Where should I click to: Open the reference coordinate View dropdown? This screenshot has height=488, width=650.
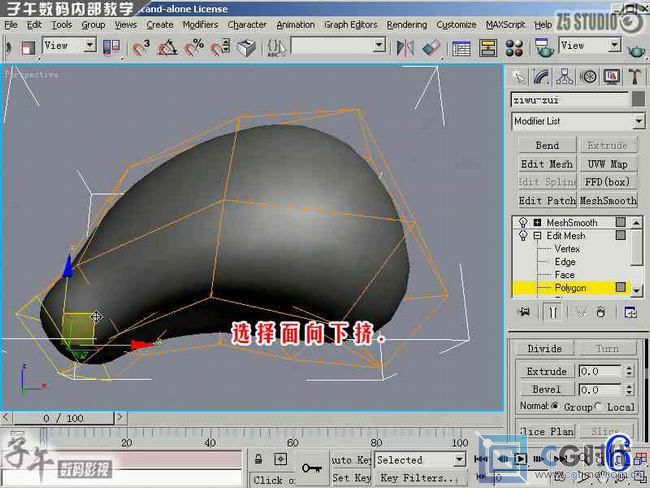(89, 45)
